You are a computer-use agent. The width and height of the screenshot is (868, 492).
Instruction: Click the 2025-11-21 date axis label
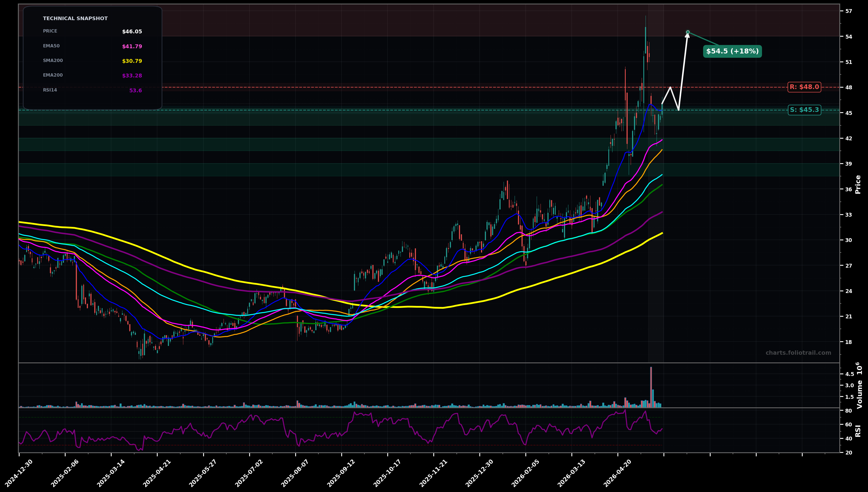434,473
